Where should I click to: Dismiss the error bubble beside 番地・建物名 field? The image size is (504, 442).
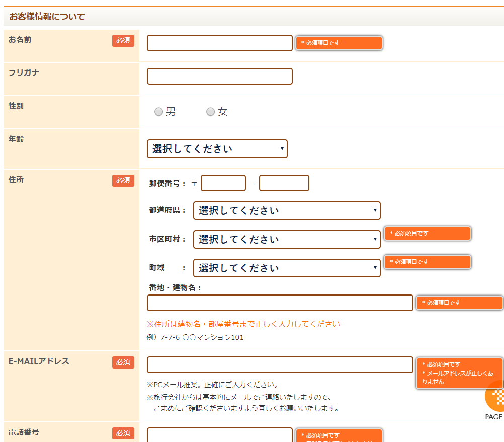459,303
